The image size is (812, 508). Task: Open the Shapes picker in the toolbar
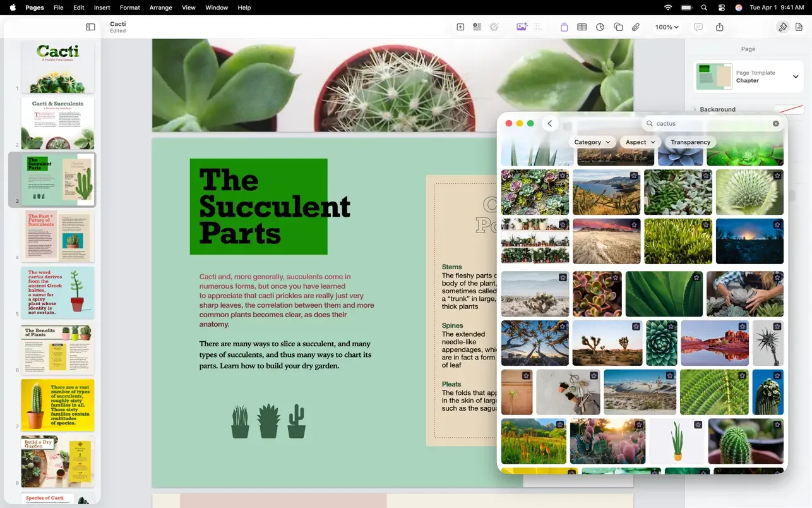(618, 27)
